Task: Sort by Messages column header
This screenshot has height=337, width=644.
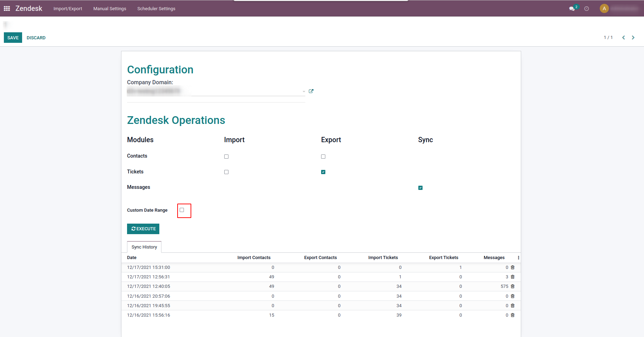Action: coord(494,258)
